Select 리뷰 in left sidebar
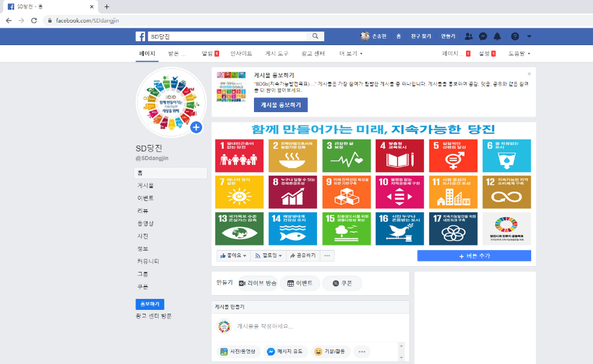Image resolution: width=593 pixels, height=364 pixels. (x=142, y=211)
